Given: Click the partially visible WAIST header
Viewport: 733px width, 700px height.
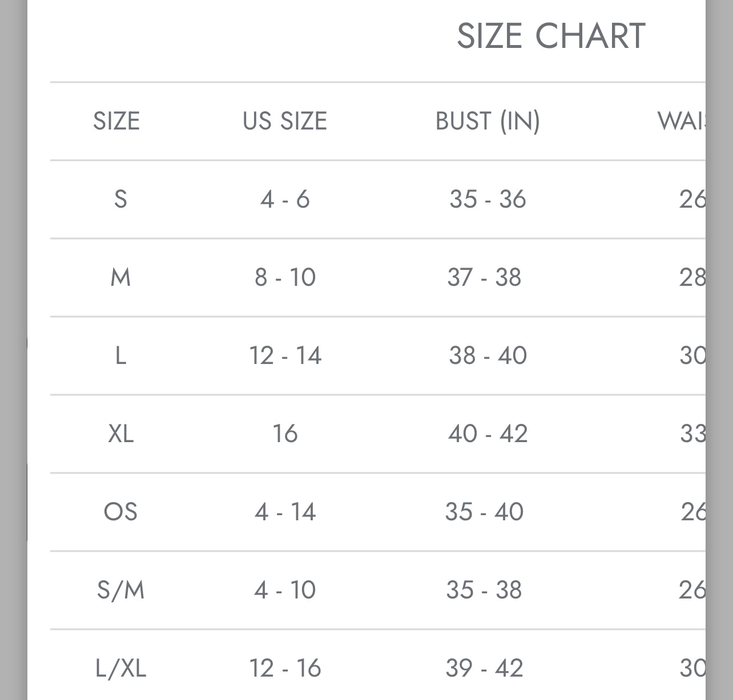Looking at the screenshot, I should (x=682, y=121).
